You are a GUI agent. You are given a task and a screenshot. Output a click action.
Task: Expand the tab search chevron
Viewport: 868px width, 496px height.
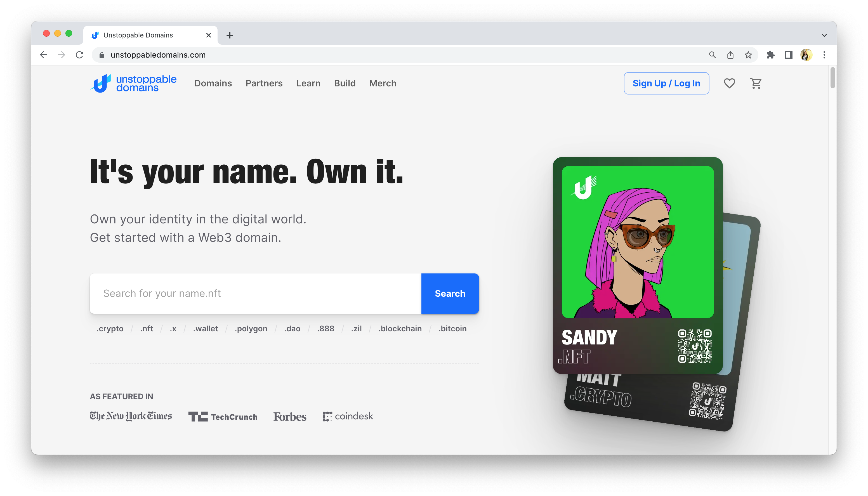(824, 35)
